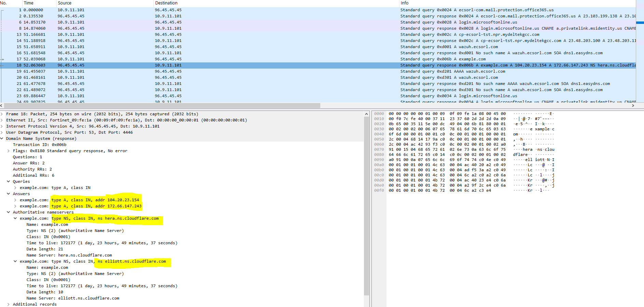
Task: Click packet list scroll right arrow
Action: tap(633, 105)
